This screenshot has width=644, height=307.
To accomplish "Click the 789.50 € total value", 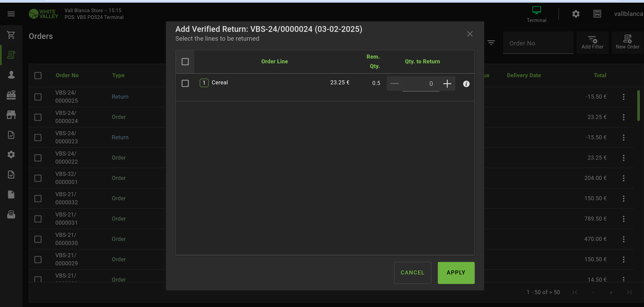I will click(x=595, y=219).
